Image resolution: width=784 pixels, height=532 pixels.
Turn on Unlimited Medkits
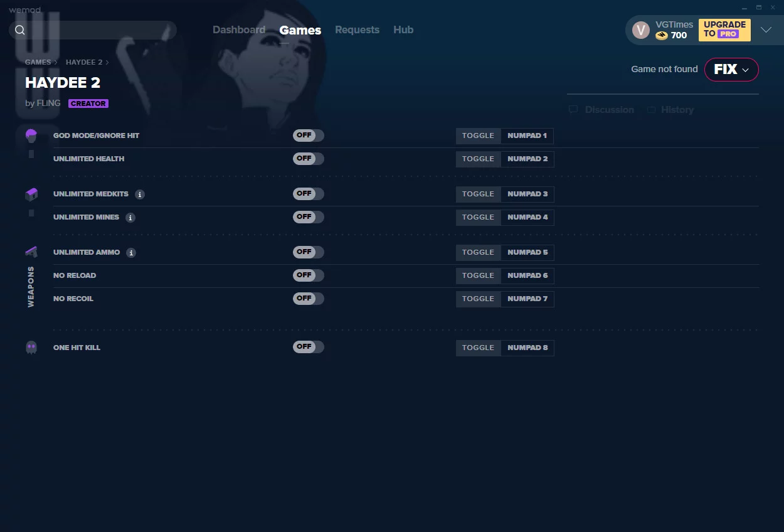click(309, 194)
